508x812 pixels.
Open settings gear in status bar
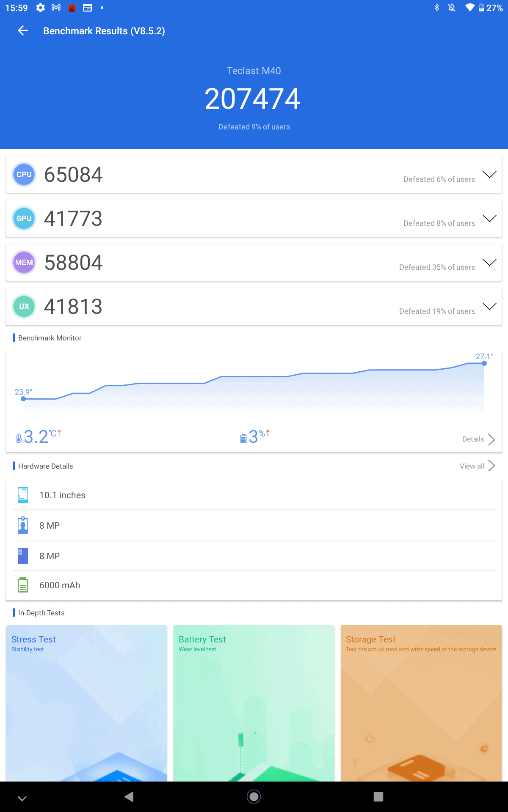pyautogui.click(x=40, y=8)
